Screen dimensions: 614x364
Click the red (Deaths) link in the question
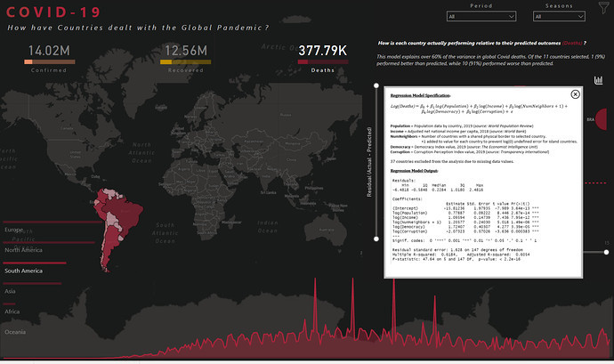coord(572,43)
